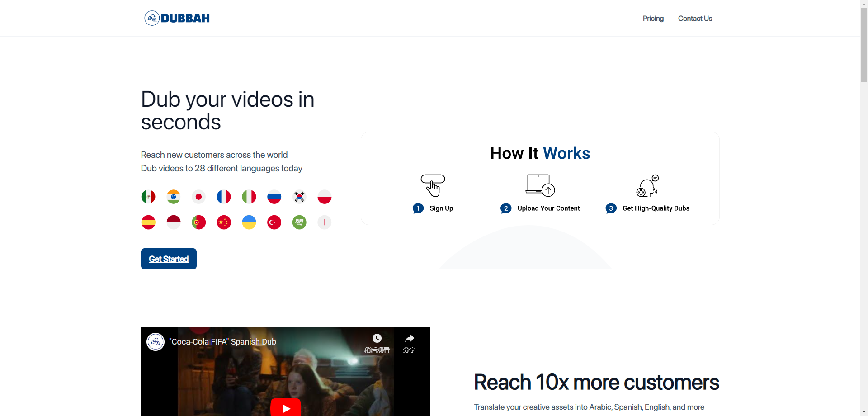868x416 pixels.
Task: Click the Portugal flag icon
Action: tap(198, 222)
